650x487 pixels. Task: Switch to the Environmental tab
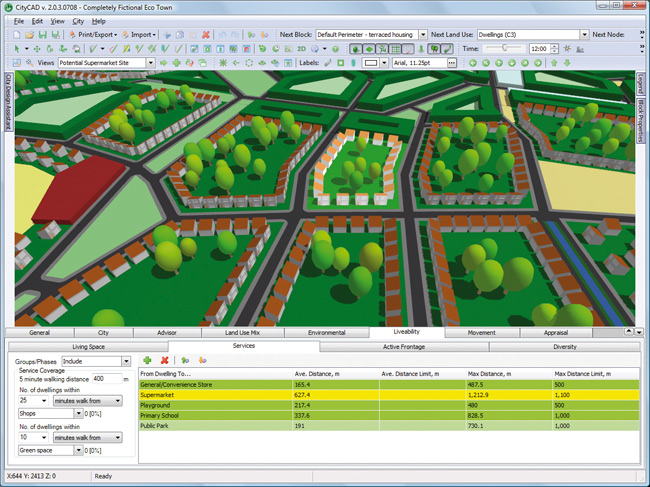click(327, 332)
